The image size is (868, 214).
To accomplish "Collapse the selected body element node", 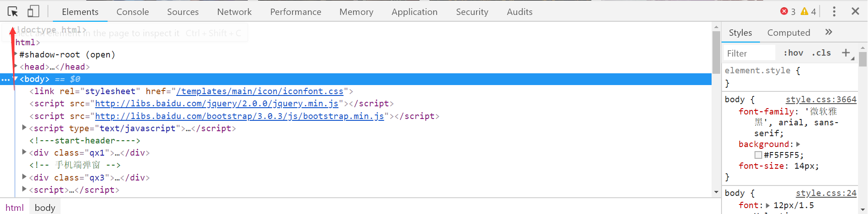I will (16, 79).
